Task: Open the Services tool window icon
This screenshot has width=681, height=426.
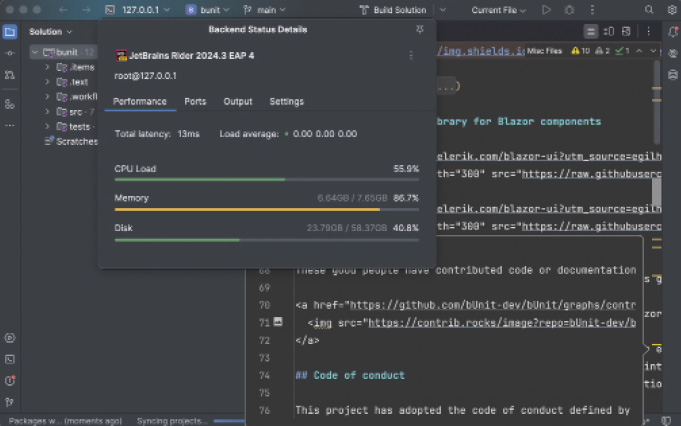Action: click(x=10, y=338)
